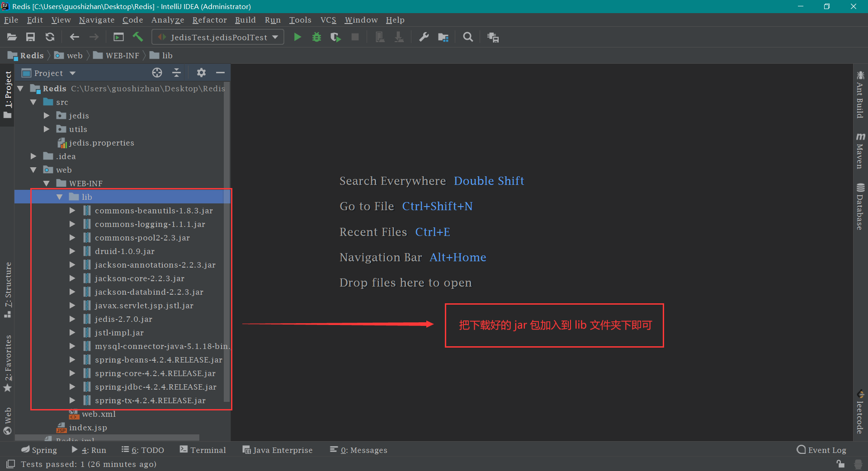Toggle the Database tool window tab
868x471 pixels.
coord(860,207)
